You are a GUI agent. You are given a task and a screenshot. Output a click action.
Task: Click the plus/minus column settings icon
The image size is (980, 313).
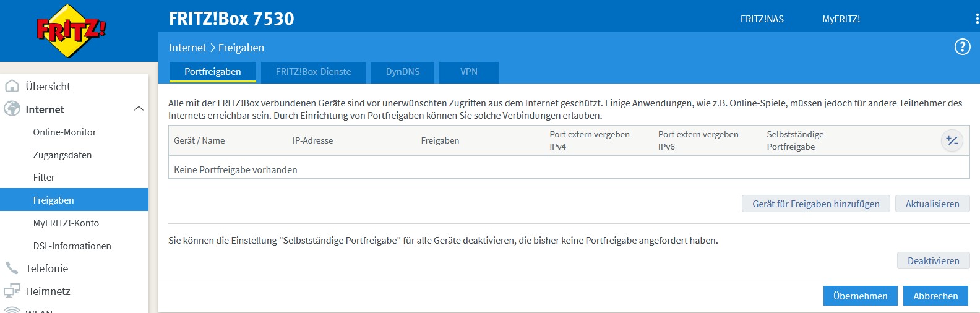click(x=952, y=141)
